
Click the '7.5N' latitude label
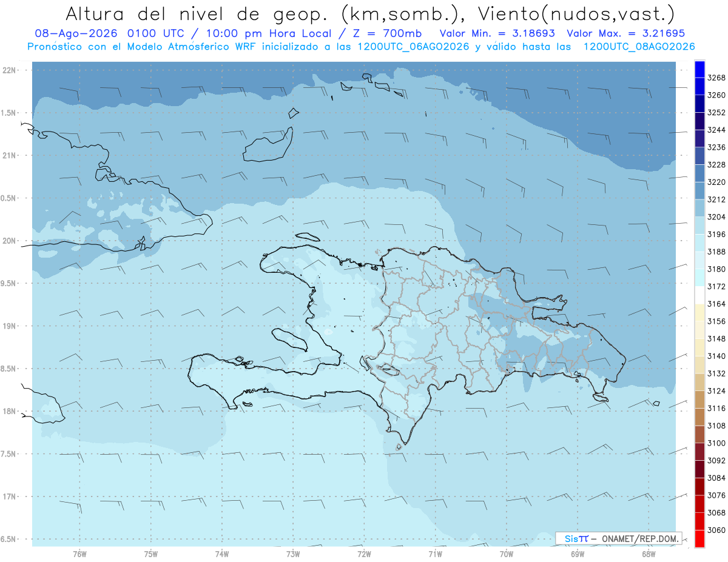tap(8, 454)
